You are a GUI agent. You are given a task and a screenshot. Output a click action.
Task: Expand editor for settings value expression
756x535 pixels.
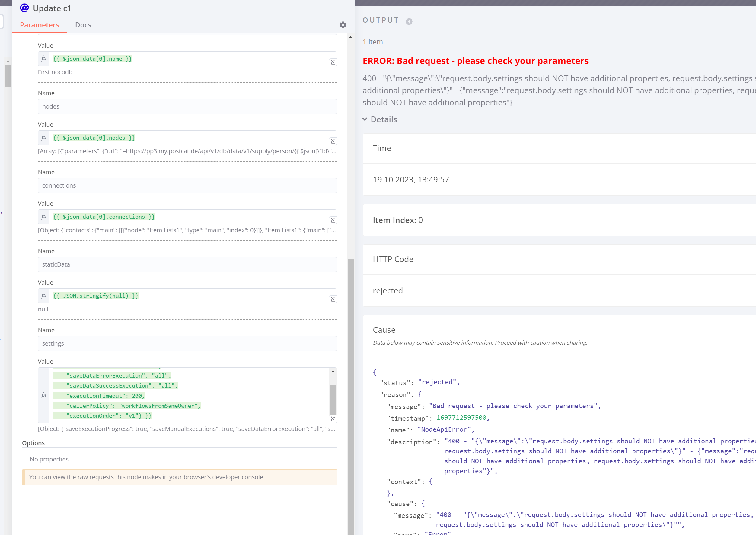coord(333,419)
